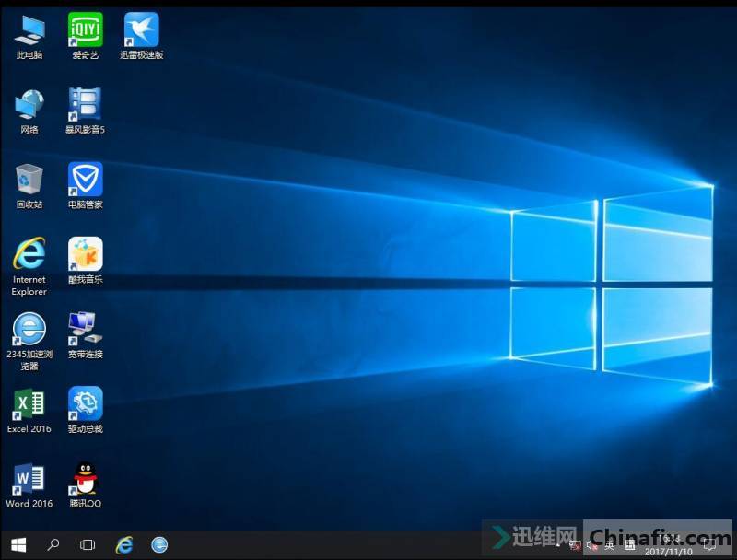Screen dimensions: 737x560
Task: Open the Action Center notification icon
Action: 709,545
